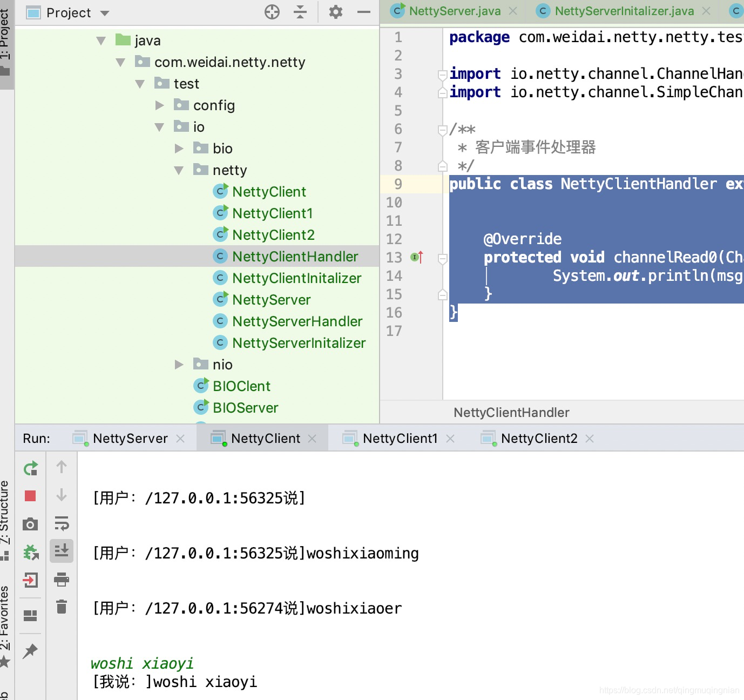The height and width of the screenshot is (700, 744).
Task: Close the NettyClient run tab
Action: pyautogui.click(x=312, y=439)
